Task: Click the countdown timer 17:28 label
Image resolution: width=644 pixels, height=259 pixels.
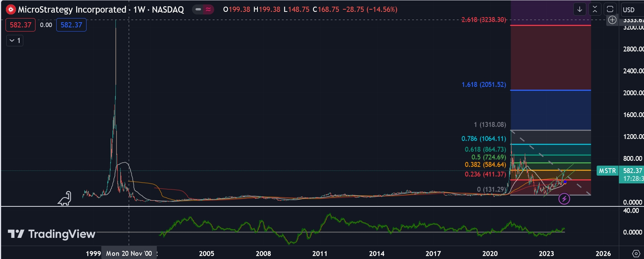Action: (x=633, y=179)
